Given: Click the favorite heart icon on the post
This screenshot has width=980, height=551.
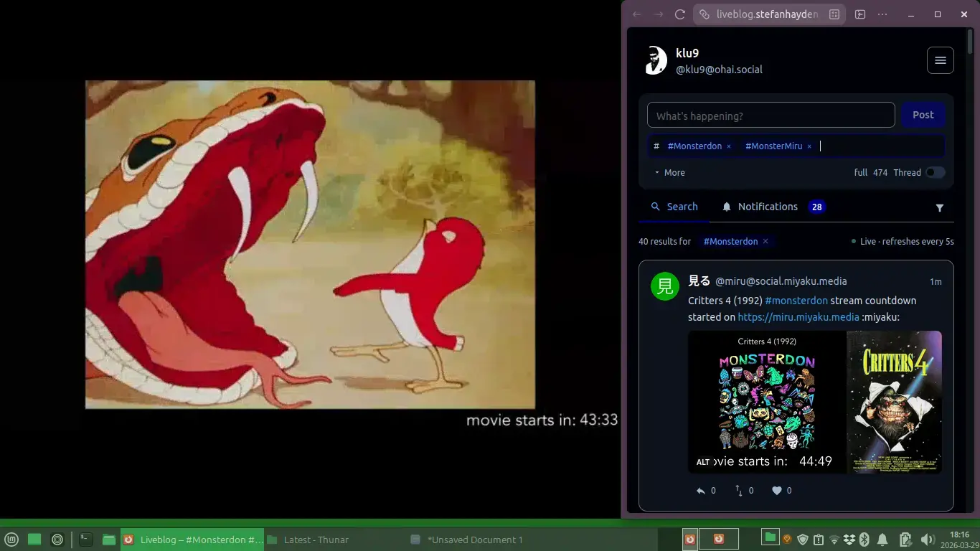Looking at the screenshot, I should pyautogui.click(x=777, y=490).
